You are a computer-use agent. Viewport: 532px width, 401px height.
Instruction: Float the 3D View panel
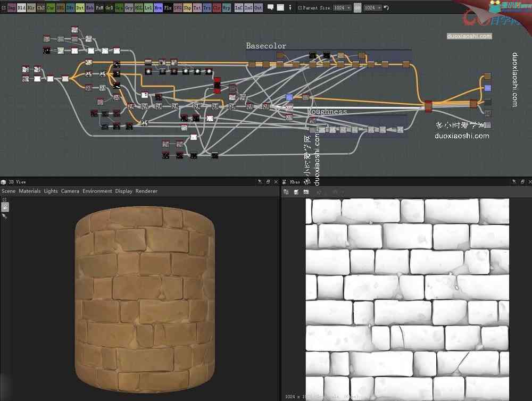coord(268,182)
